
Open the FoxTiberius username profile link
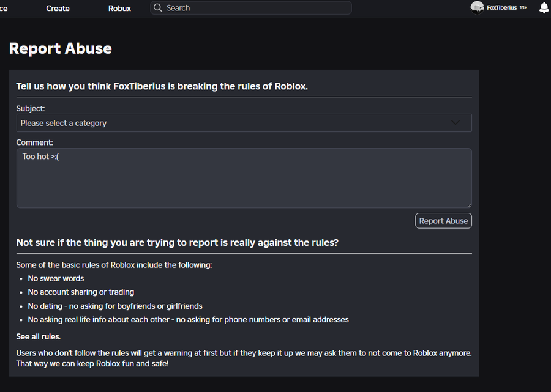tap(501, 8)
